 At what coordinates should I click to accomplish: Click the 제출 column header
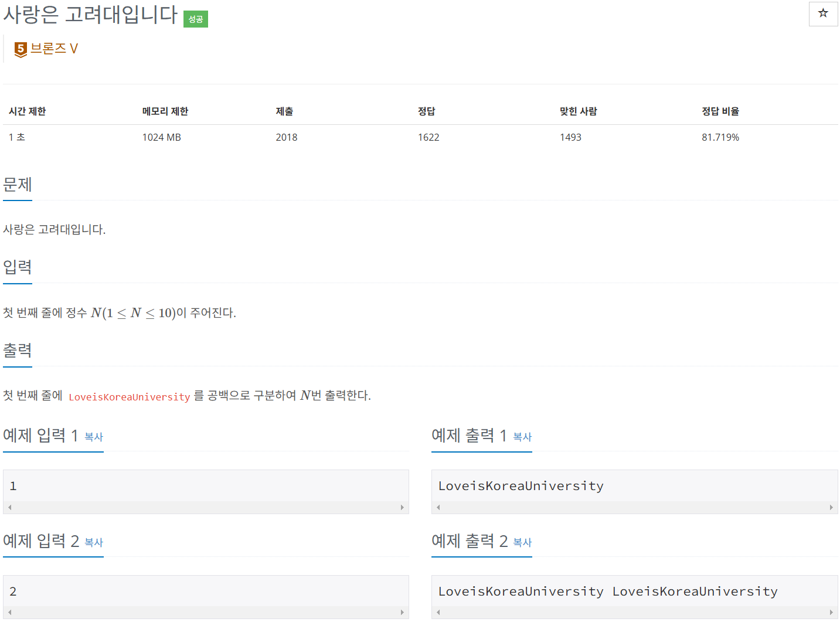[284, 111]
